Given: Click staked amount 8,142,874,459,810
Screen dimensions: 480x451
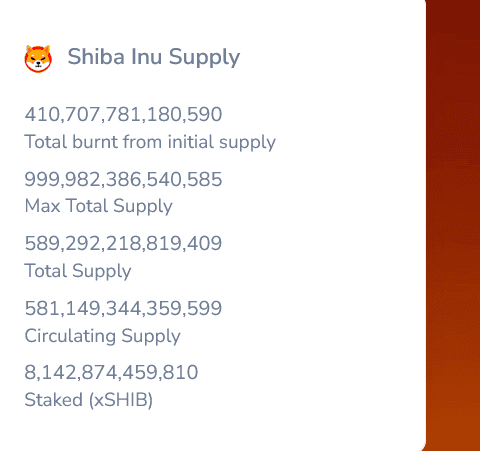Looking at the screenshot, I should pyautogui.click(x=111, y=373).
